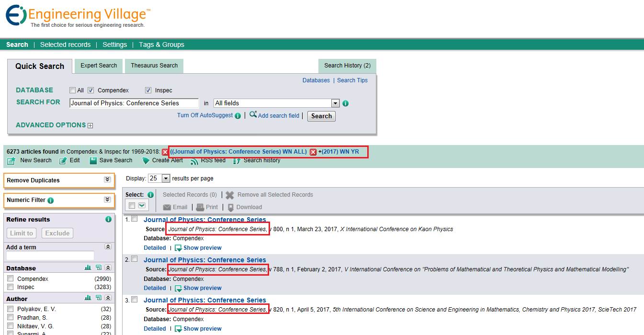Open the Select options dropdown arrow

(142, 206)
